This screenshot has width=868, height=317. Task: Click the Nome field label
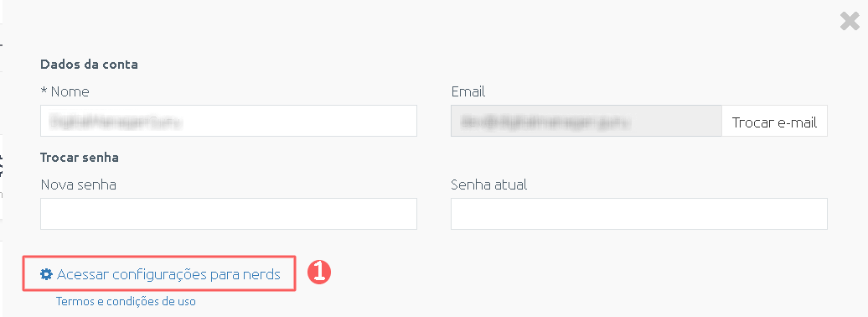click(x=70, y=91)
